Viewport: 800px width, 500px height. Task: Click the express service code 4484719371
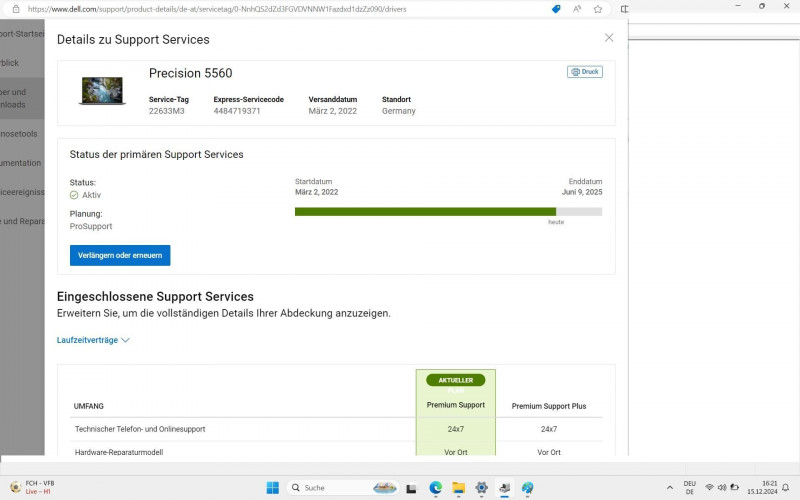click(237, 111)
